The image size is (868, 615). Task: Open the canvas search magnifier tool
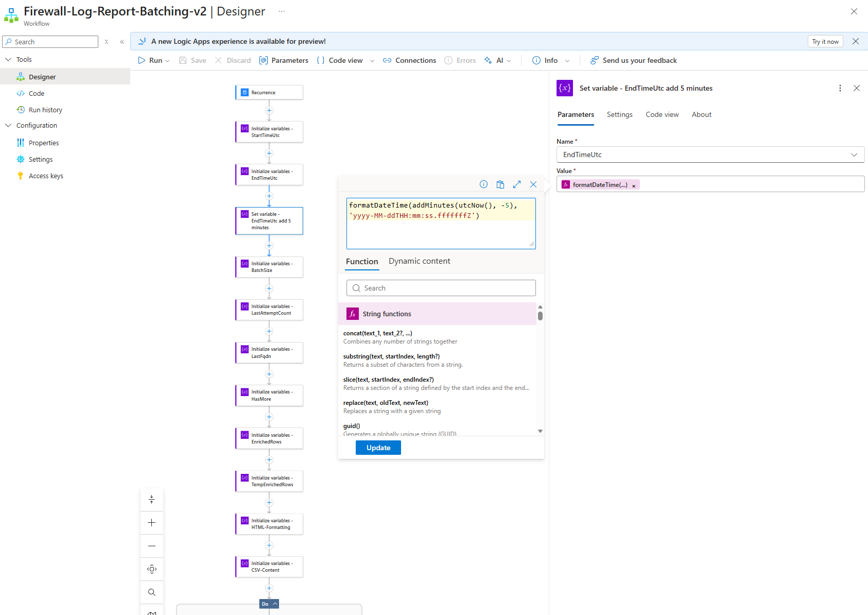(152, 592)
